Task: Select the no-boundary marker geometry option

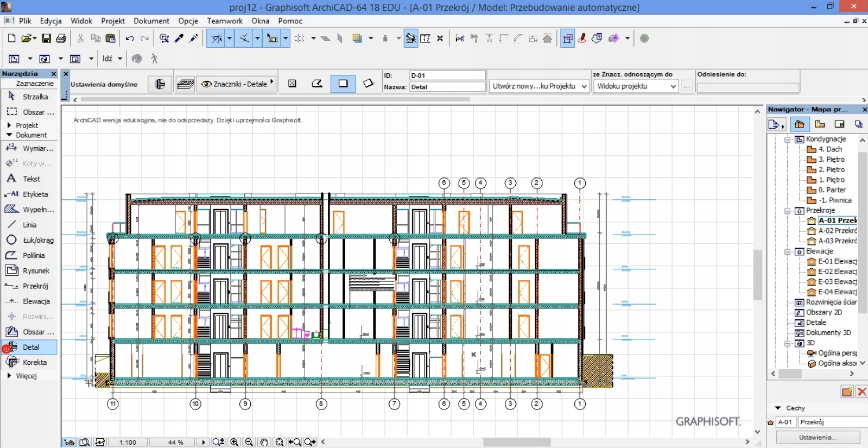Action: pyautogui.click(x=293, y=84)
